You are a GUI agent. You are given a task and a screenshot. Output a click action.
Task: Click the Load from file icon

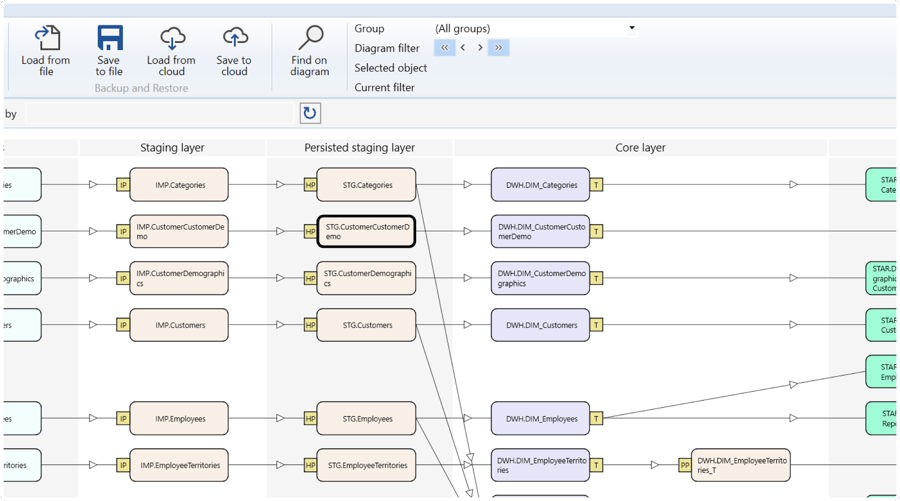pyautogui.click(x=46, y=38)
